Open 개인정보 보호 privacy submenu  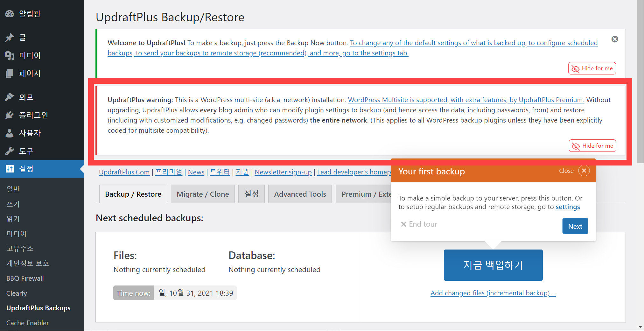click(28, 263)
